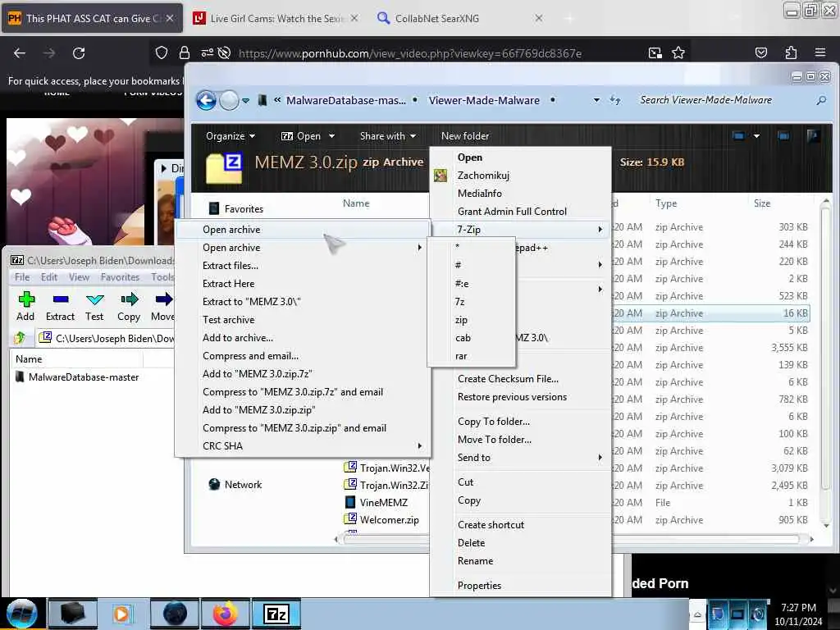Open recent pages dropdown beside Explorer nav buttons
The height and width of the screenshot is (630, 840).
245,100
